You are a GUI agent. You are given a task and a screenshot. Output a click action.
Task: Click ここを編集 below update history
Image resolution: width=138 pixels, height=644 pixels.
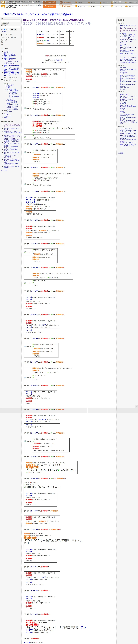pyautogui.click(x=120, y=153)
